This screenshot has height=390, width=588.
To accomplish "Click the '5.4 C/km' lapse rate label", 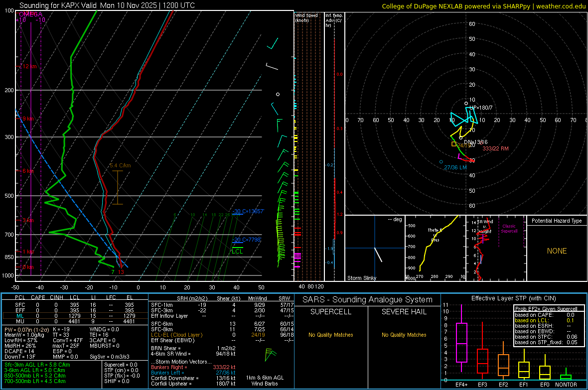I will (120, 165).
